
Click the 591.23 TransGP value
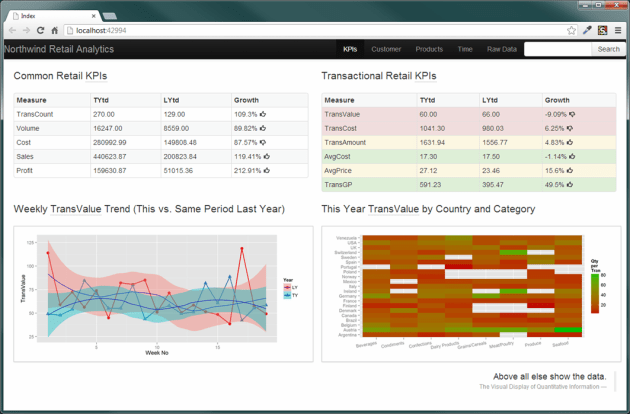[x=430, y=184]
